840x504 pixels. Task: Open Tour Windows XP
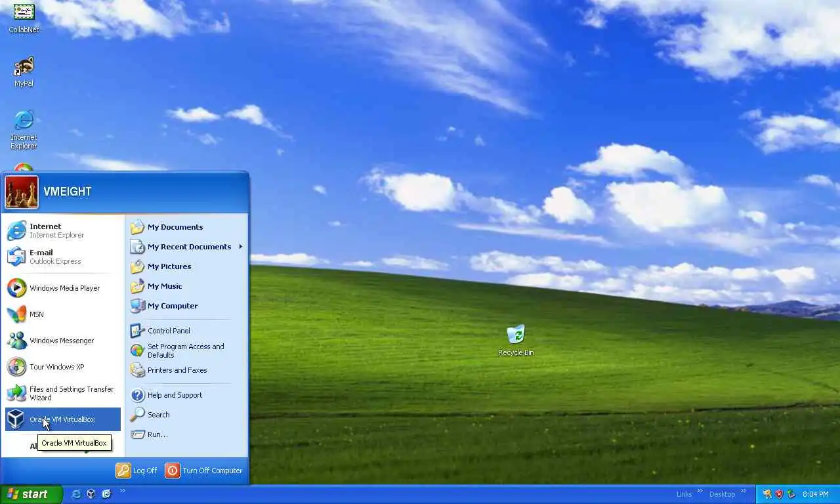click(x=63, y=367)
